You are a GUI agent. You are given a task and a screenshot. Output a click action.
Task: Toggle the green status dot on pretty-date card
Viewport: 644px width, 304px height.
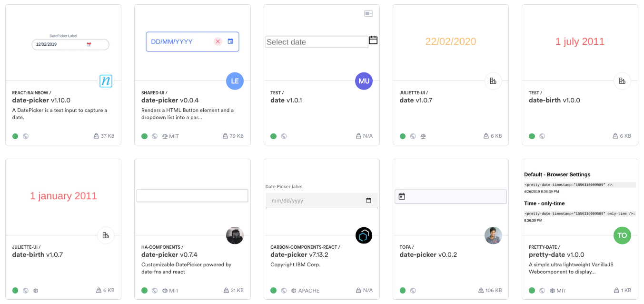[x=532, y=290]
